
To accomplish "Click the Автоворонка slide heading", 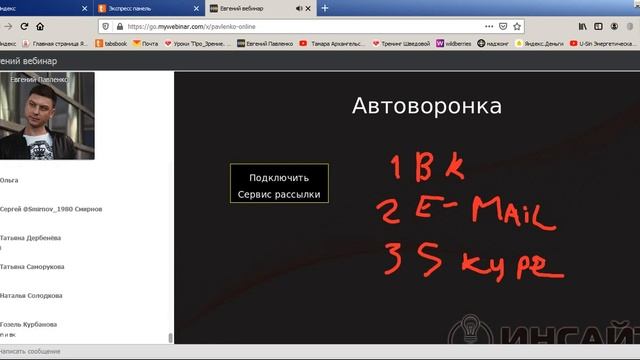I will click(x=427, y=106).
